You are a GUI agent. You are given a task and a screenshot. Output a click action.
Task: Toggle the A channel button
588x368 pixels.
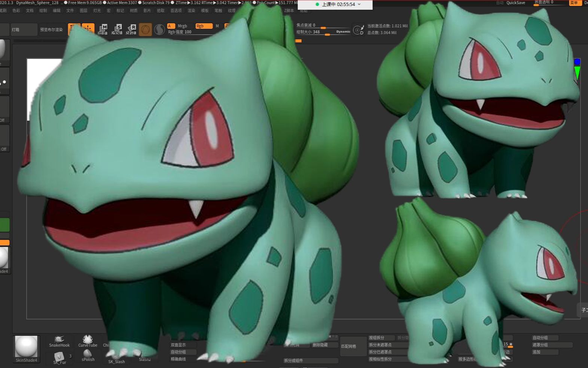[171, 26]
